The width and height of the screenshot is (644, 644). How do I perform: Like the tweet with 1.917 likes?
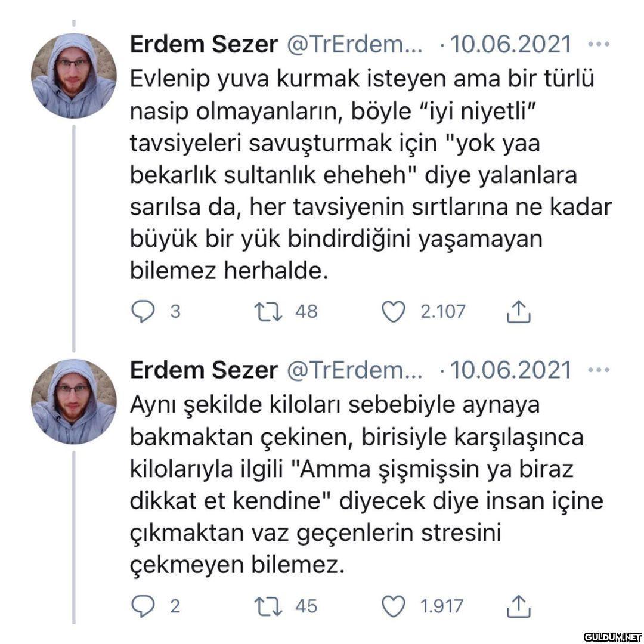(394, 606)
